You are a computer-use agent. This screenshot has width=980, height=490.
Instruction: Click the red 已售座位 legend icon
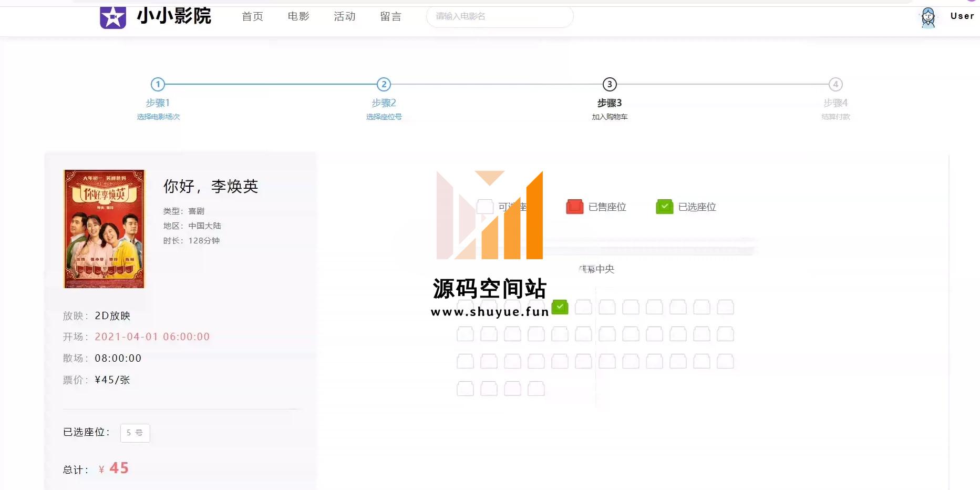(x=575, y=207)
